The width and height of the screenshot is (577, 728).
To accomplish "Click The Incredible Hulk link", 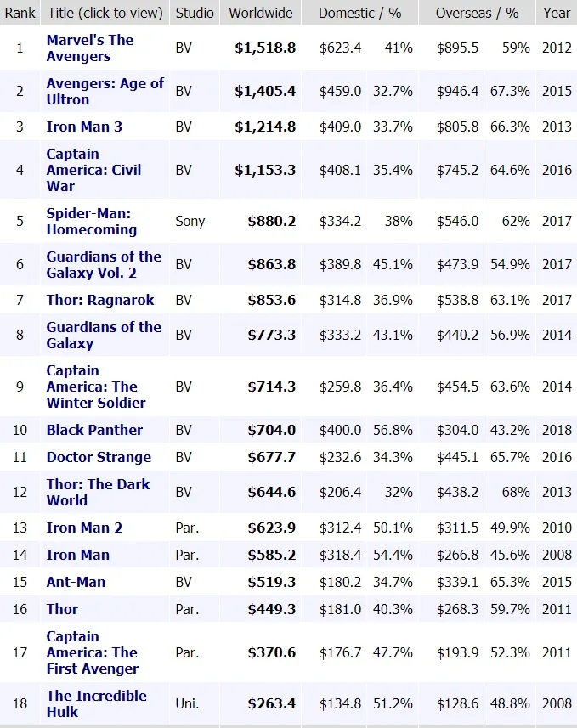I will (96, 703).
